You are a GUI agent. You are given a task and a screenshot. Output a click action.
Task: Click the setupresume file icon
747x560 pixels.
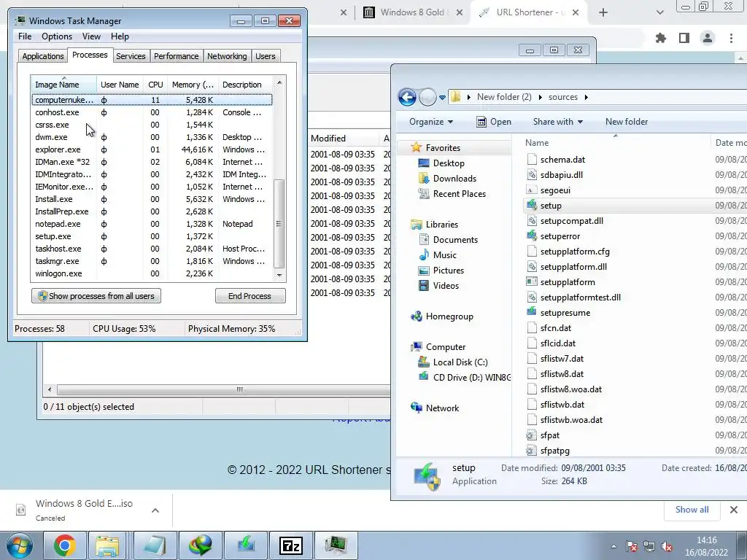tap(532, 312)
